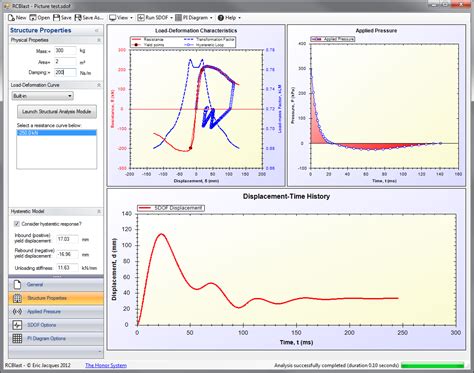Toggle Consider hysteretic response checkbox
Image resolution: width=474 pixels, height=373 pixels.
click(x=16, y=224)
